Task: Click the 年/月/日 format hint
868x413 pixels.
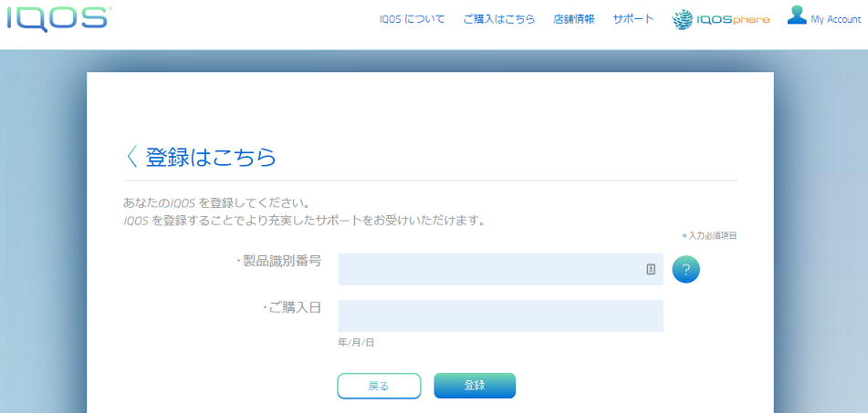Action: [x=356, y=343]
